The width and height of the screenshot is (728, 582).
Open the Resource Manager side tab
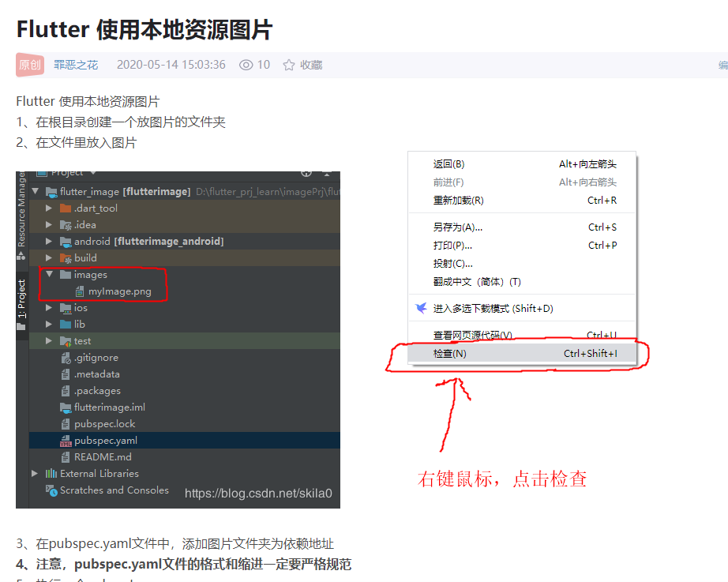click(x=22, y=216)
